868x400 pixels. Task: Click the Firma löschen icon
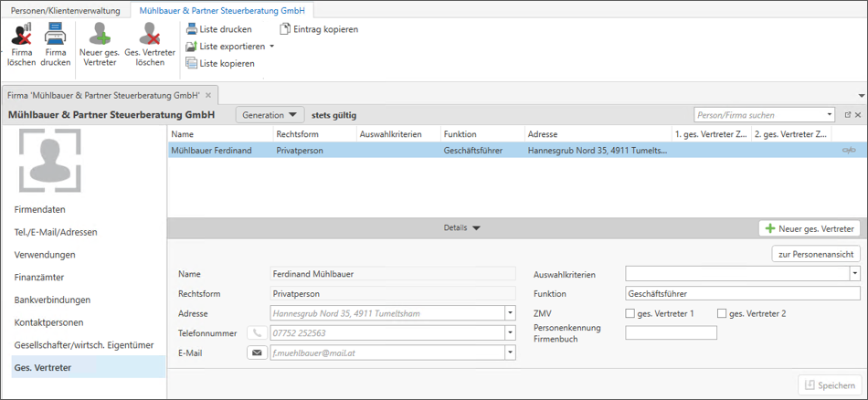[21, 35]
